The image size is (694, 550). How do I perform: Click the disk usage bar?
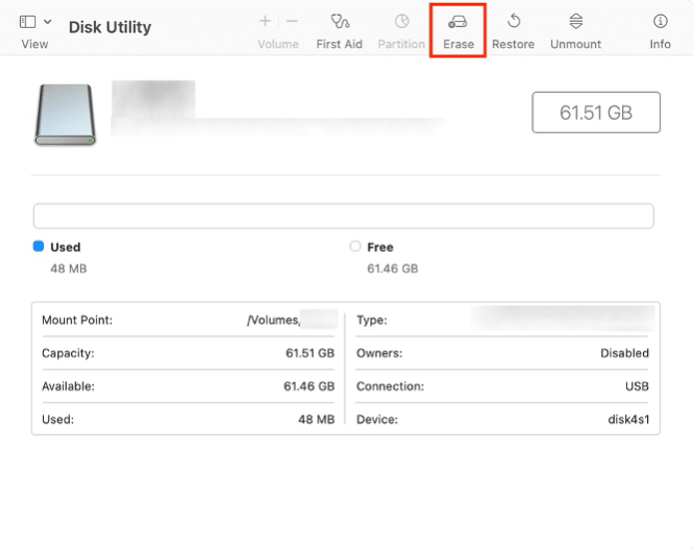click(x=343, y=216)
